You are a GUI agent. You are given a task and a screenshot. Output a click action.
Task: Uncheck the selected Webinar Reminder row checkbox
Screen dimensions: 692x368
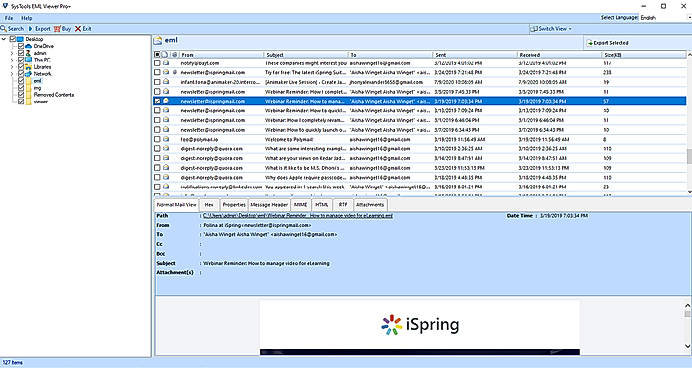tap(157, 101)
